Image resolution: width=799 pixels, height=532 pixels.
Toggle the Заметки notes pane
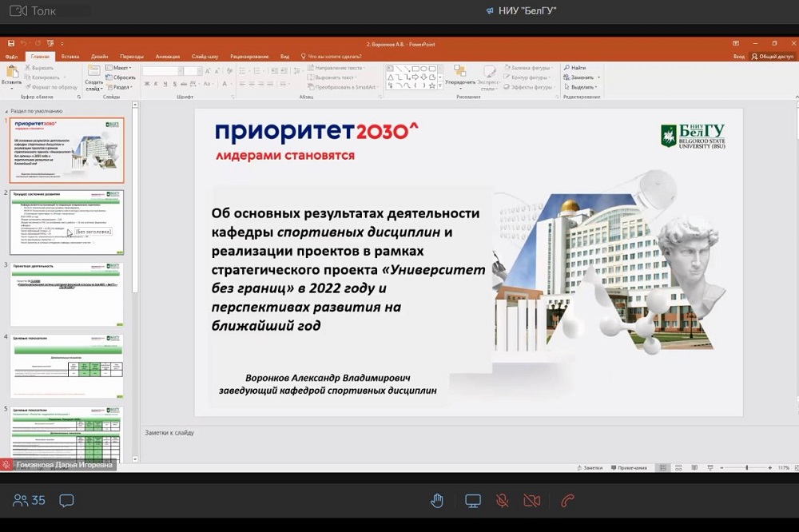[589, 467]
